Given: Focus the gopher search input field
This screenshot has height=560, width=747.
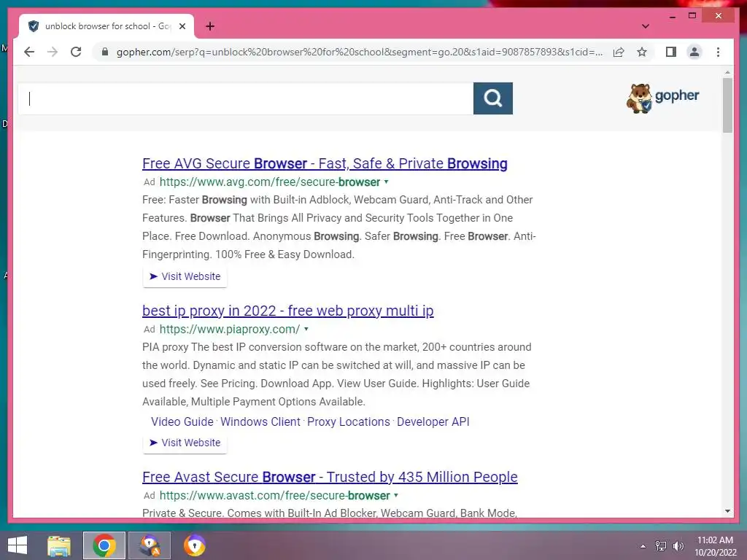Looking at the screenshot, I should tap(246, 98).
